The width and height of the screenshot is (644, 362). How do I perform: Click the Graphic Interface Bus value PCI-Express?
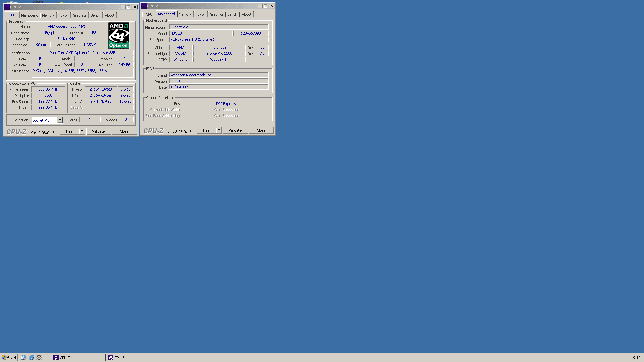point(226,104)
